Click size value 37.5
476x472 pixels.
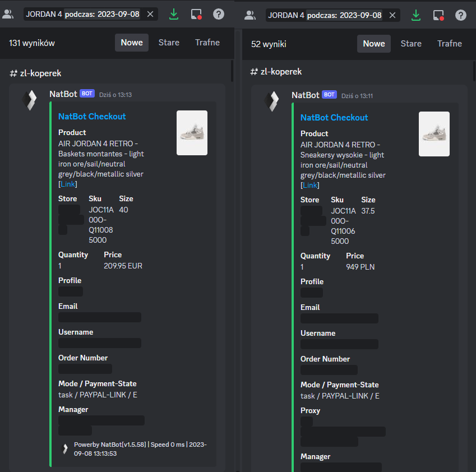[x=368, y=211]
